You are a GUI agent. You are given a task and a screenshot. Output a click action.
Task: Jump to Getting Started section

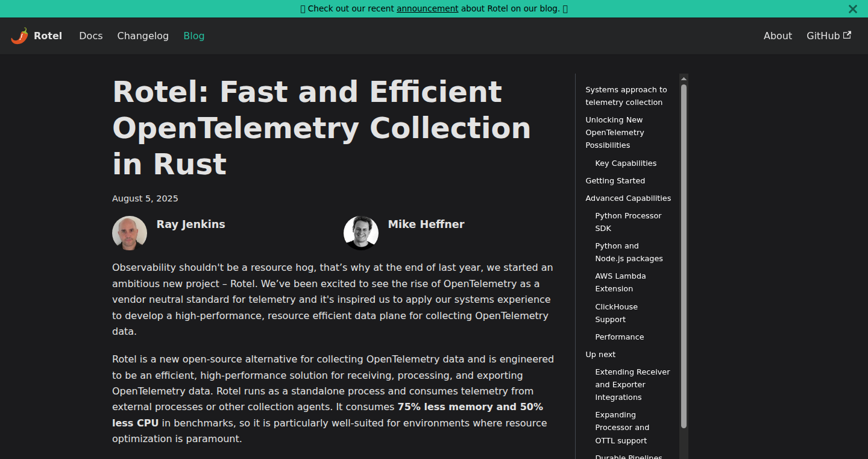(615, 181)
